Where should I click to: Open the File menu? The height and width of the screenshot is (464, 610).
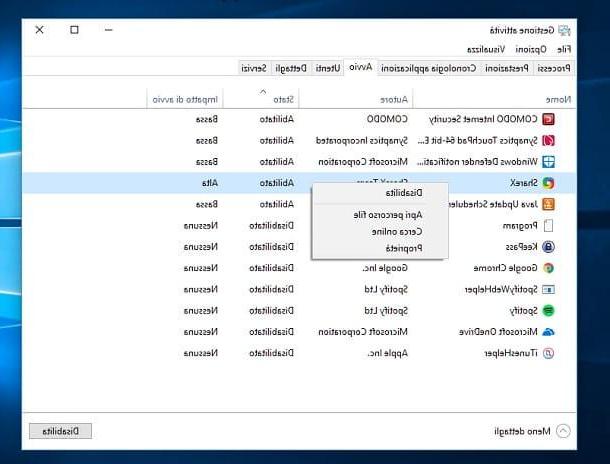tap(564, 49)
